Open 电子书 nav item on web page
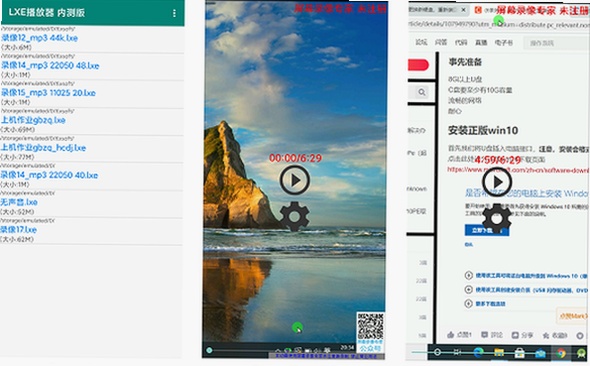Viewport: 590px width, 366px height. 504,43
